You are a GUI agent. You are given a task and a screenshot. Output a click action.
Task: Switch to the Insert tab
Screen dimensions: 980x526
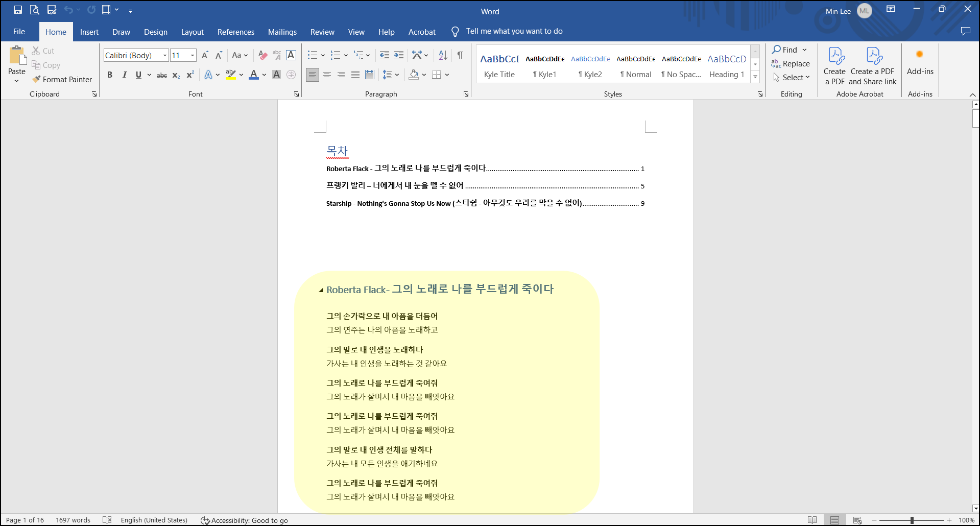[x=89, y=32]
